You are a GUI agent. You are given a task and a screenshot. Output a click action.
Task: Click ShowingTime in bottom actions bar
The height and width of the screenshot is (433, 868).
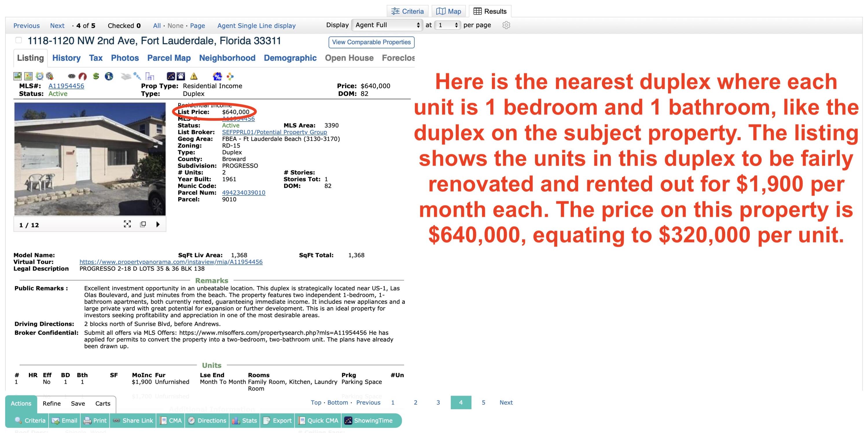[x=368, y=420]
